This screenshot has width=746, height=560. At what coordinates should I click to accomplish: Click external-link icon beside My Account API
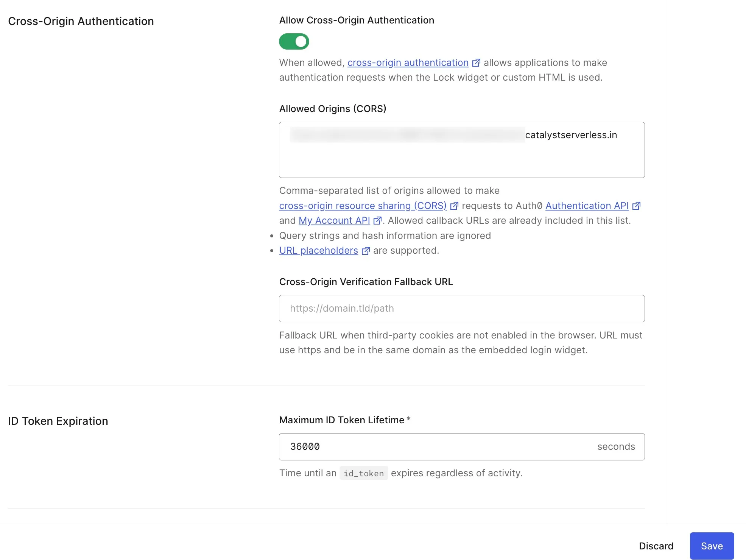[x=377, y=221]
